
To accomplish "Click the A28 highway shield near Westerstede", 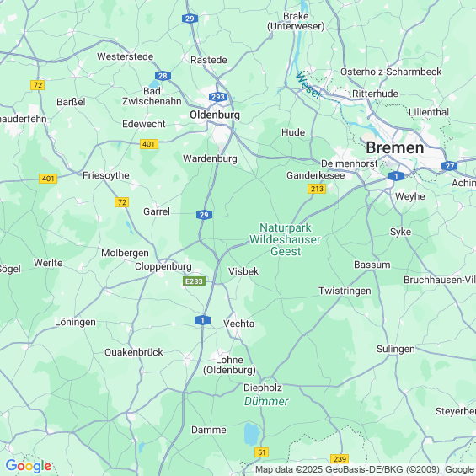I will [163, 76].
